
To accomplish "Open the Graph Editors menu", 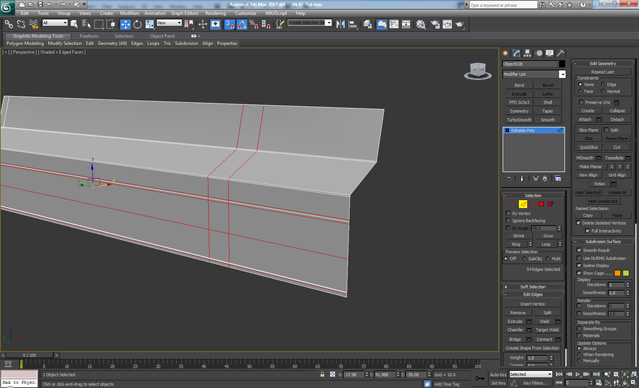I will pos(185,13).
